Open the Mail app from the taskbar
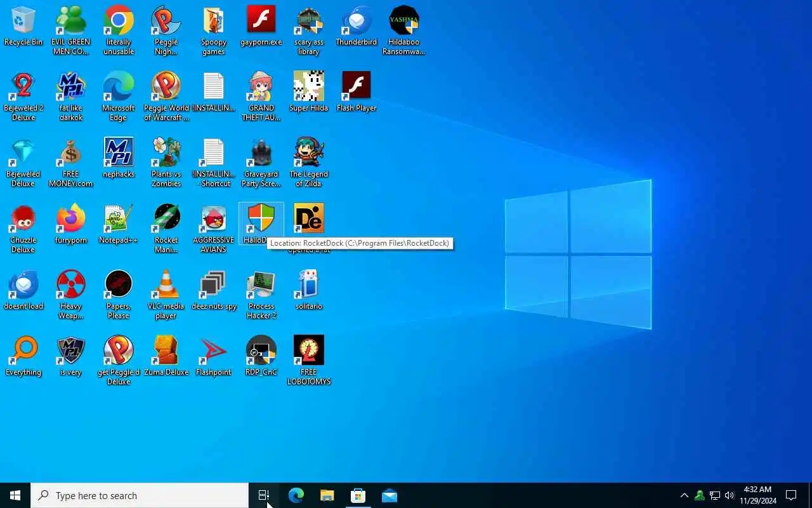The width and height of the screenshot is (812, 508). [x=389, y=495]
